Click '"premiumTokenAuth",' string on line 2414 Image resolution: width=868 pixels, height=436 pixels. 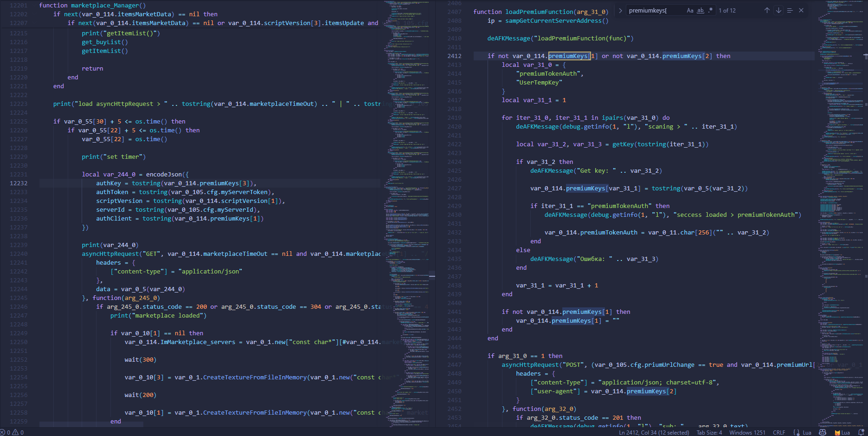(550, 73)
